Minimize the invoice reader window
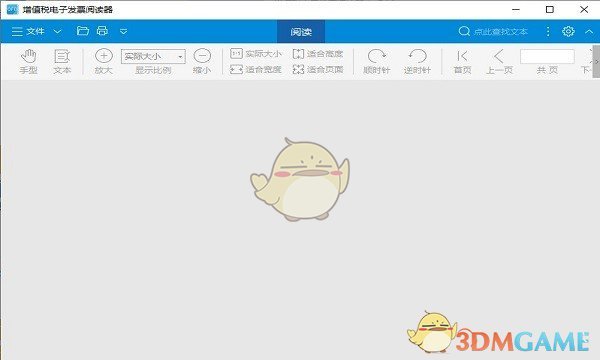600x360 pixels. pyautogui.click(x=516, y=10)
